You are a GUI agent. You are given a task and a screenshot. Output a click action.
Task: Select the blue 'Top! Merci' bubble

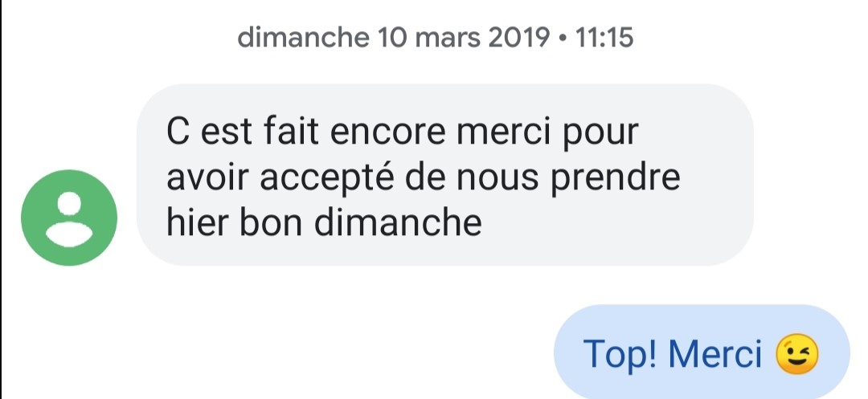(701, 353)
